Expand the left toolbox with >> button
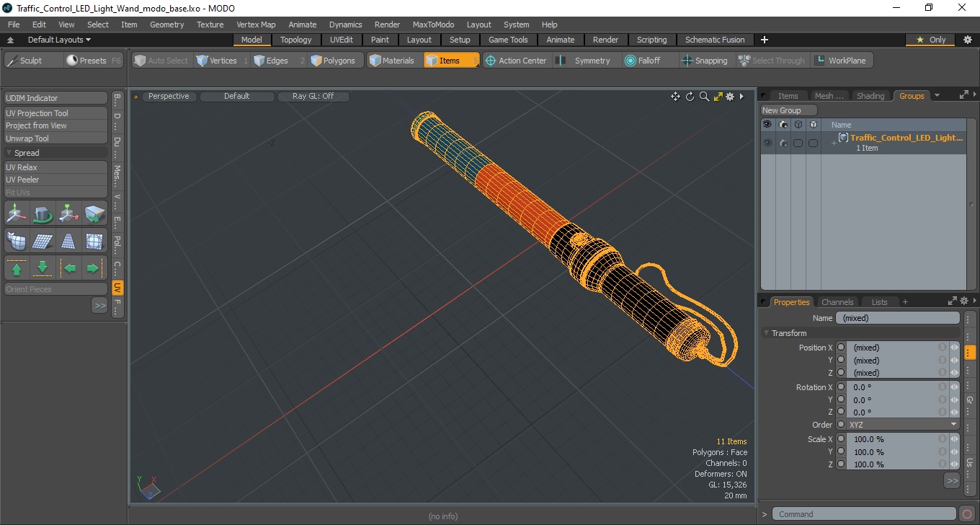Image resolution: width=980 pixels, height=525 pixels. [x=99, y=306]
